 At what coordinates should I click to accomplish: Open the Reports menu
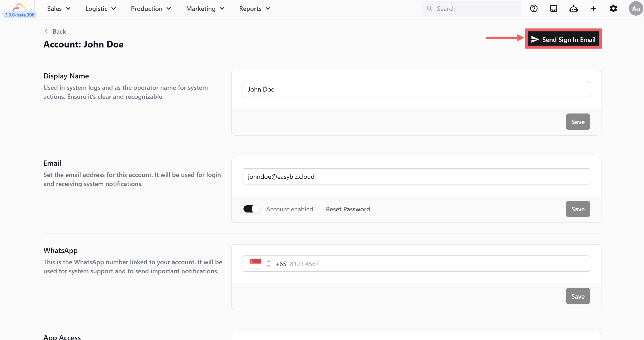(255, 9)
